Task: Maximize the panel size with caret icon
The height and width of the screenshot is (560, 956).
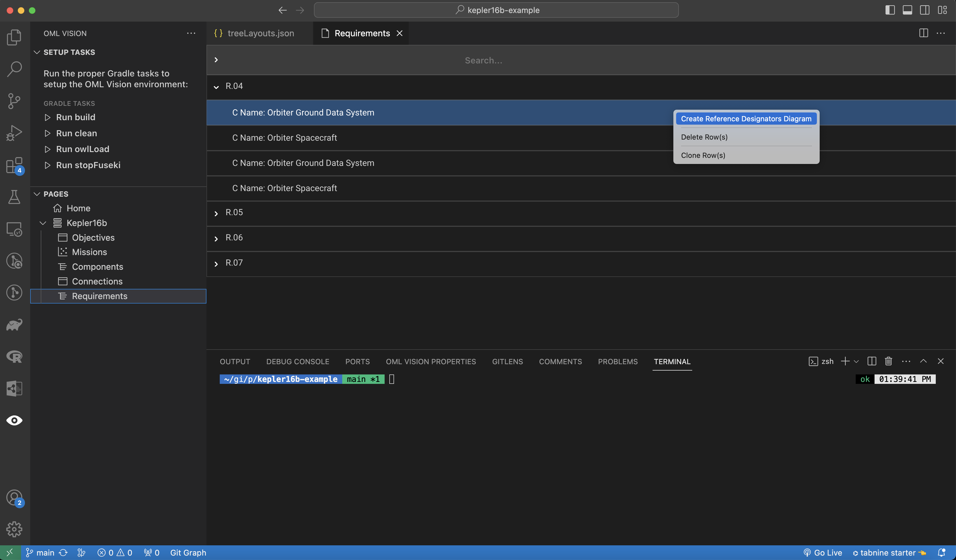Action: 923,361
